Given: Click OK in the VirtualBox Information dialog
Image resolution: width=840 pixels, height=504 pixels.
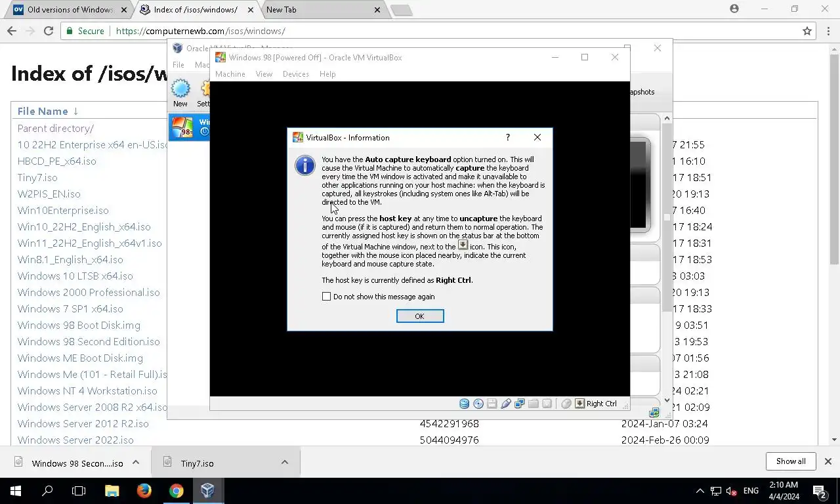Looking at the screenshot, I should (x=420, y=316).
